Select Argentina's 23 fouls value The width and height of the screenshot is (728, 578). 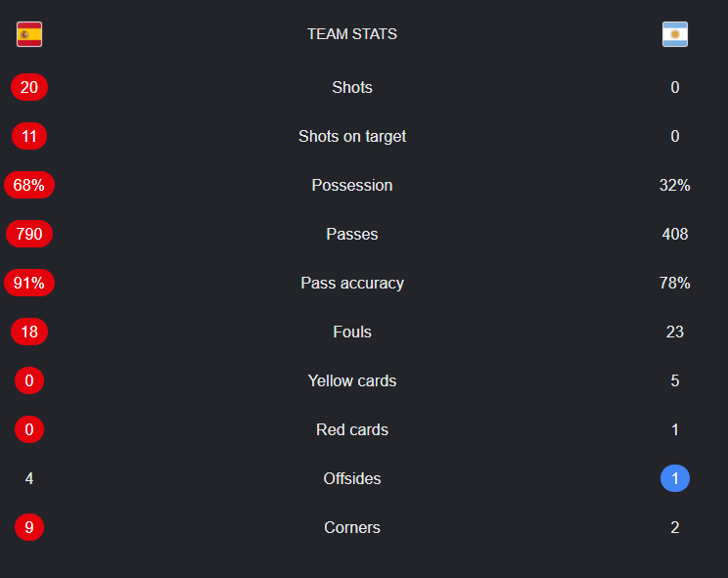[674, 332]
